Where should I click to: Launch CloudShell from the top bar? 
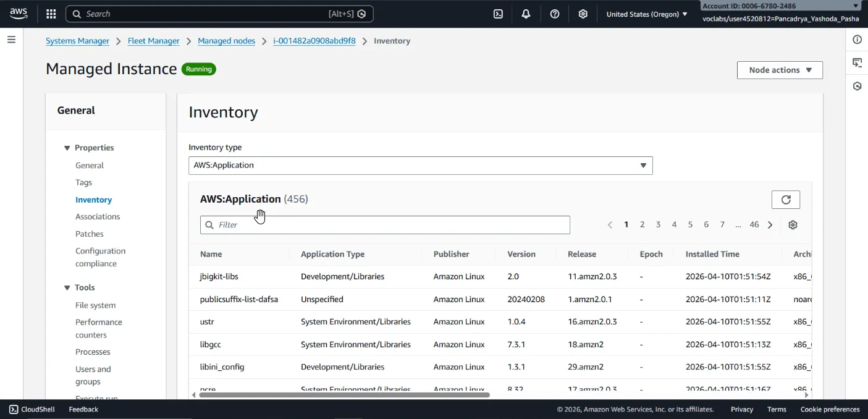pos(498,14)
